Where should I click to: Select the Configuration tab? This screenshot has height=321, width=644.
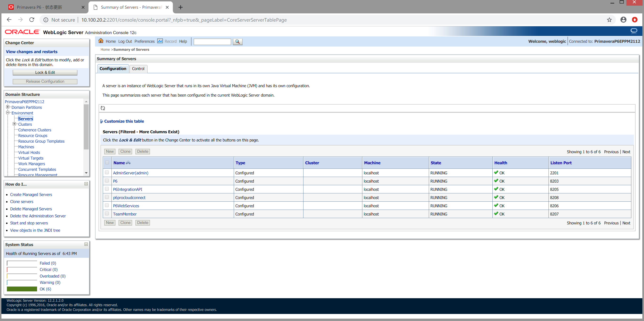(x=113, y=69)
